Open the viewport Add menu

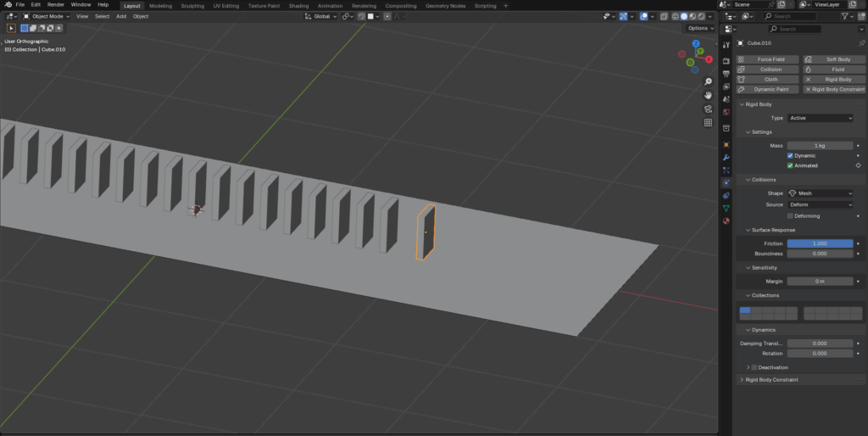coord(121,17)
